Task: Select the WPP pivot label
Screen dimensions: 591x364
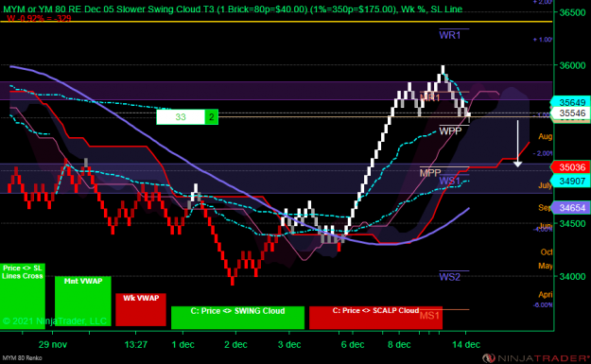Action: point(450,130)
